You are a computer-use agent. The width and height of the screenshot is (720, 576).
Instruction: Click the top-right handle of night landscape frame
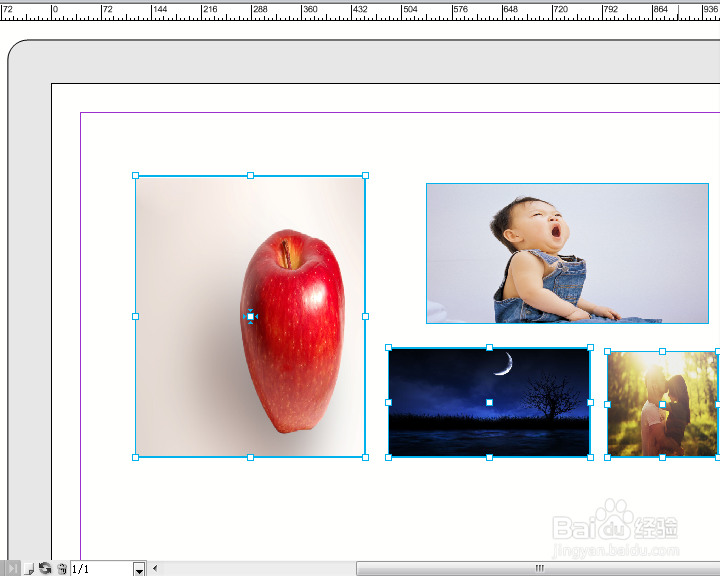591,348
